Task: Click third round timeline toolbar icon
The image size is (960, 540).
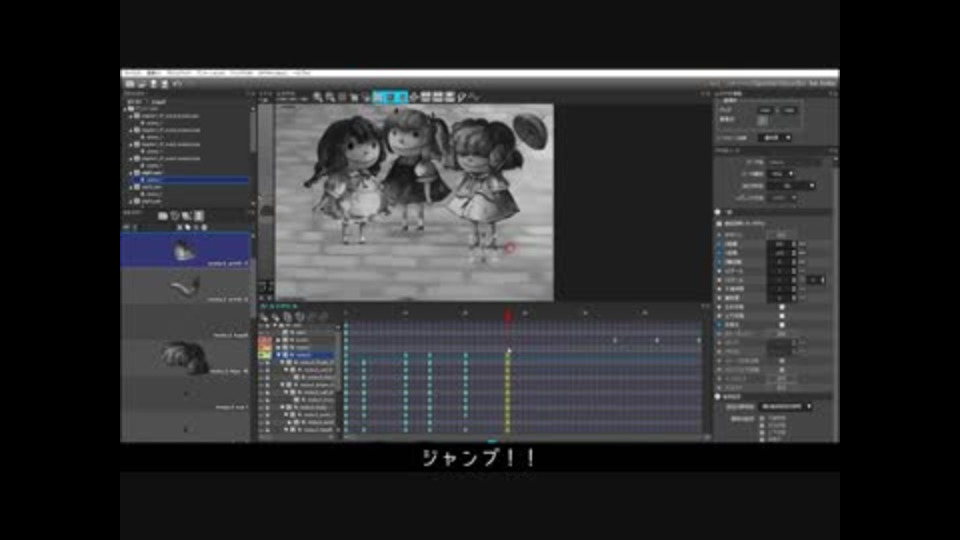Action: click(x=288, y=317)
